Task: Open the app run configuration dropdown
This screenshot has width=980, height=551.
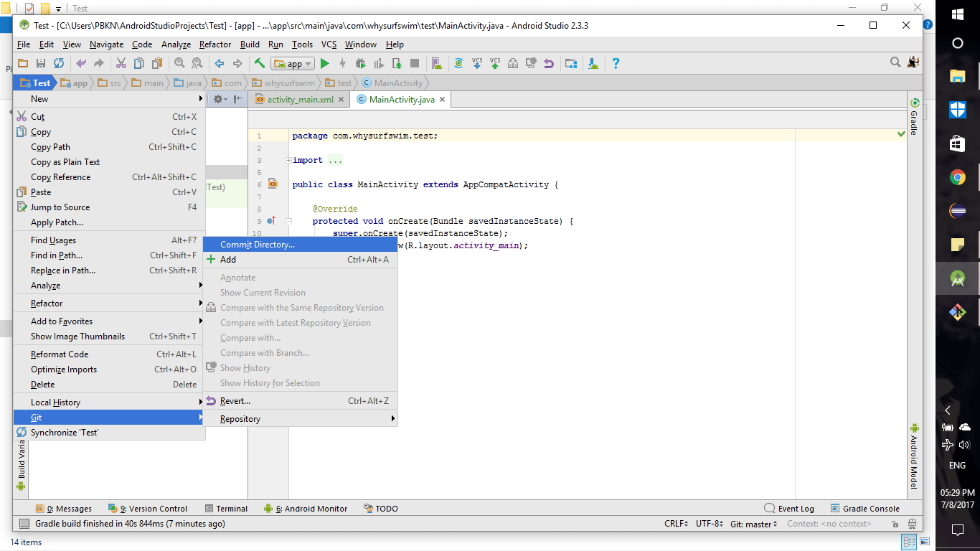Action: coord(294,64)
